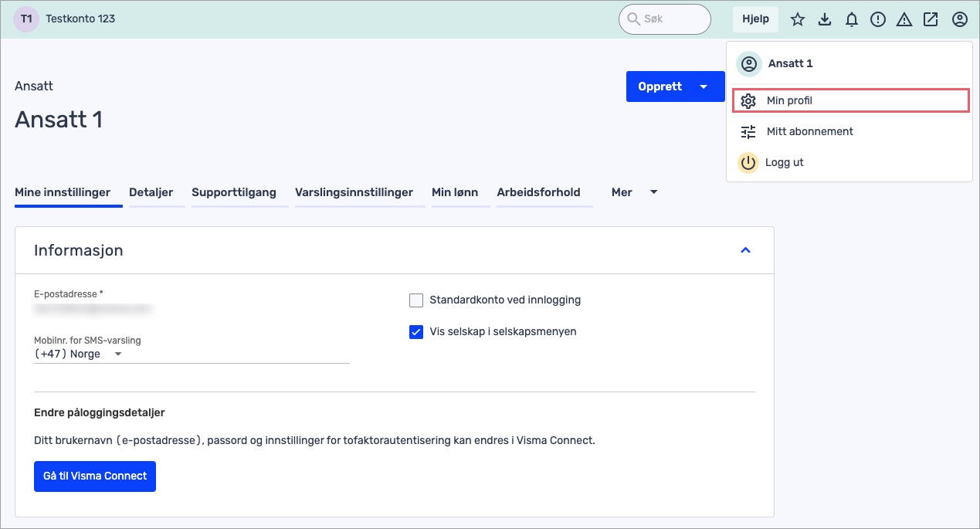
Task: Collapse the Informasjon section chevron
Action: click(745, 250)
